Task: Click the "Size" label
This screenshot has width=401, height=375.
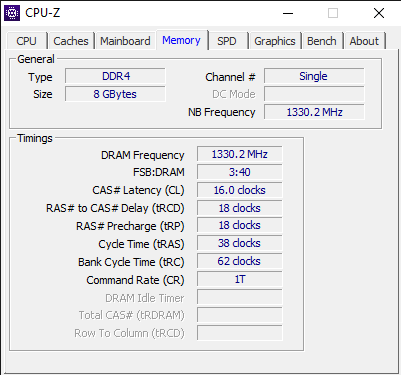Action: [x=43, y=94]
